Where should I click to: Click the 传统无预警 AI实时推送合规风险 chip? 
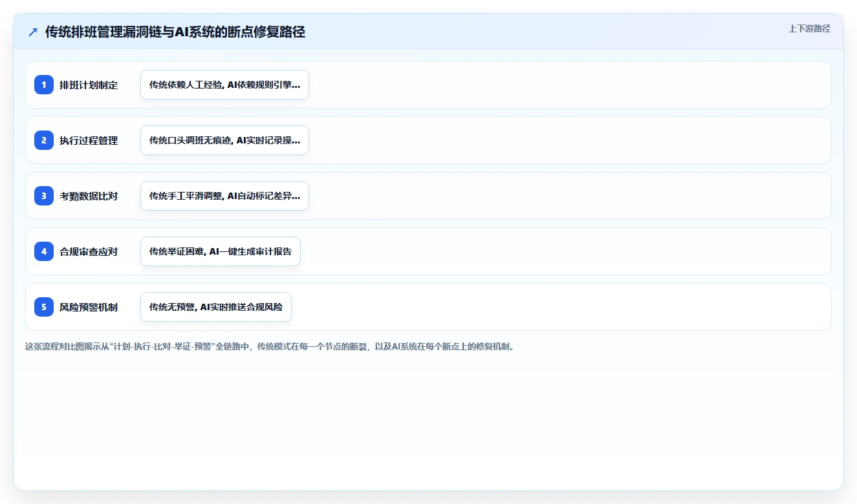(x=216, y=307)
